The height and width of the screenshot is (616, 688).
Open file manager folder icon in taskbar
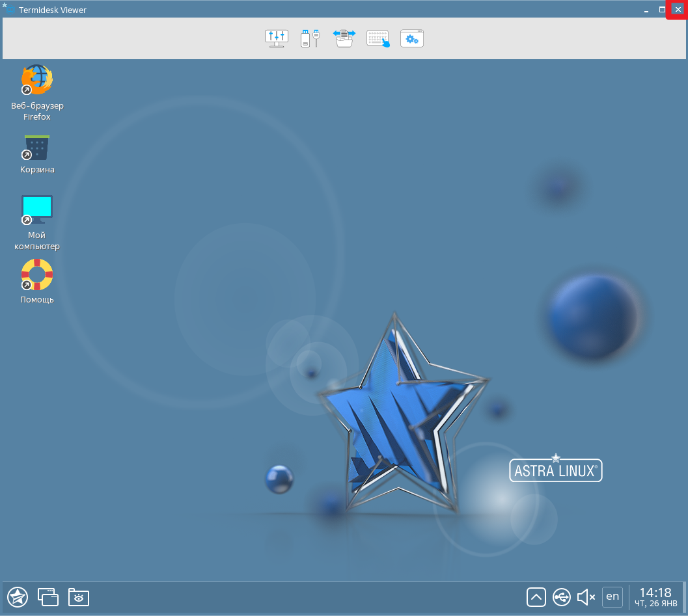point(79,596)
